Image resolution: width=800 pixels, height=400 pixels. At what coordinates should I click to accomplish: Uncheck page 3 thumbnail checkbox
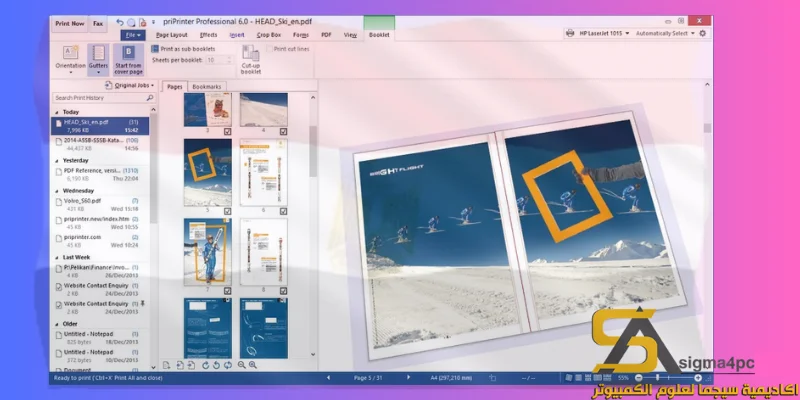tap(228, 132)
